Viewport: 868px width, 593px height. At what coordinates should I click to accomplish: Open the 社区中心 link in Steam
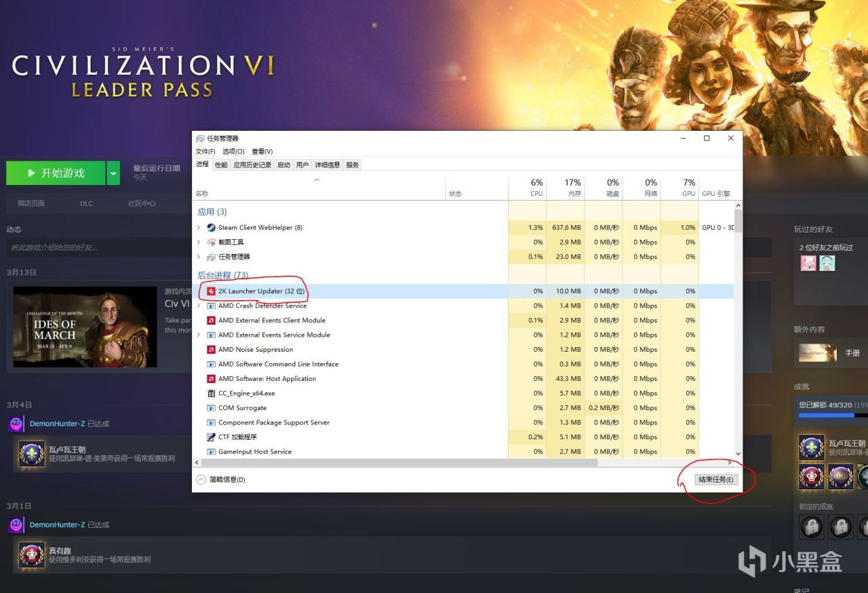click(x=142, y=203)
